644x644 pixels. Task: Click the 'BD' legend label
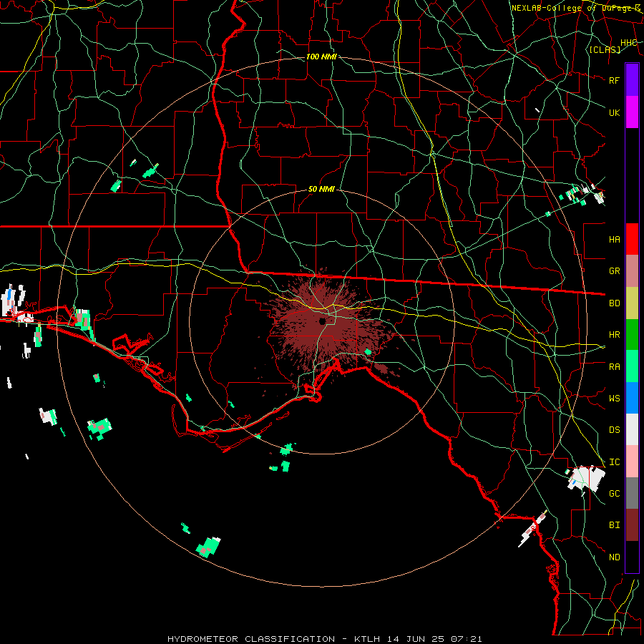pos(614,303)
